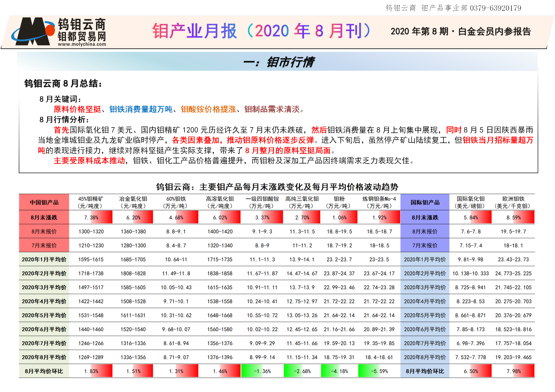The height and width of the screenshot is (392, 555).
Task: Select the 45%钼精矿 column header
Action: coord(90,202)
